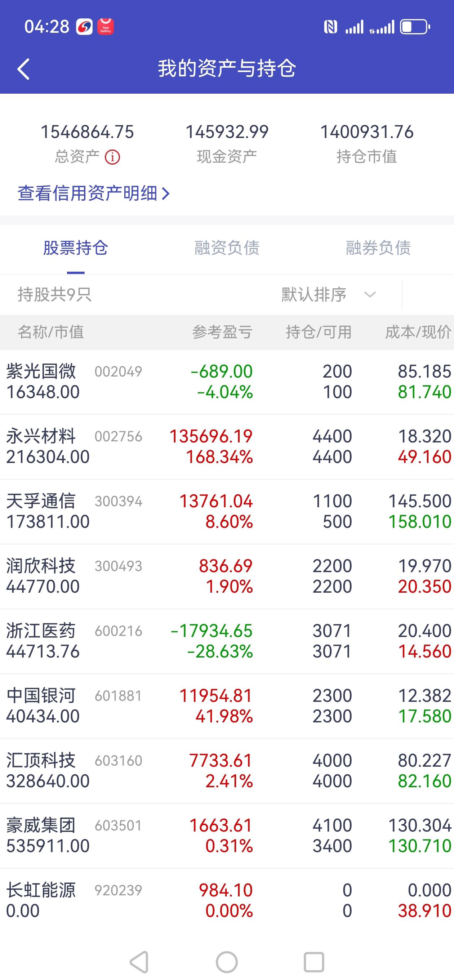Open the 豪威集团 holding row

(227, 836)
